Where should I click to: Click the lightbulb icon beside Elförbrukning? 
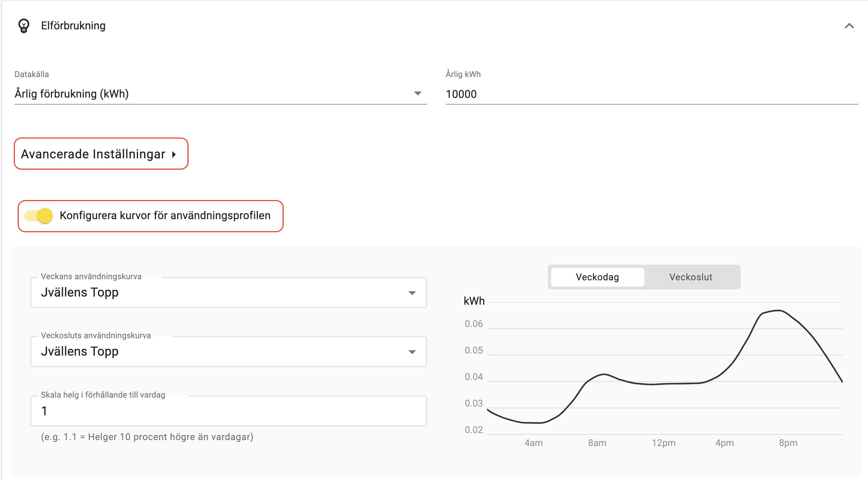(24, 26)
